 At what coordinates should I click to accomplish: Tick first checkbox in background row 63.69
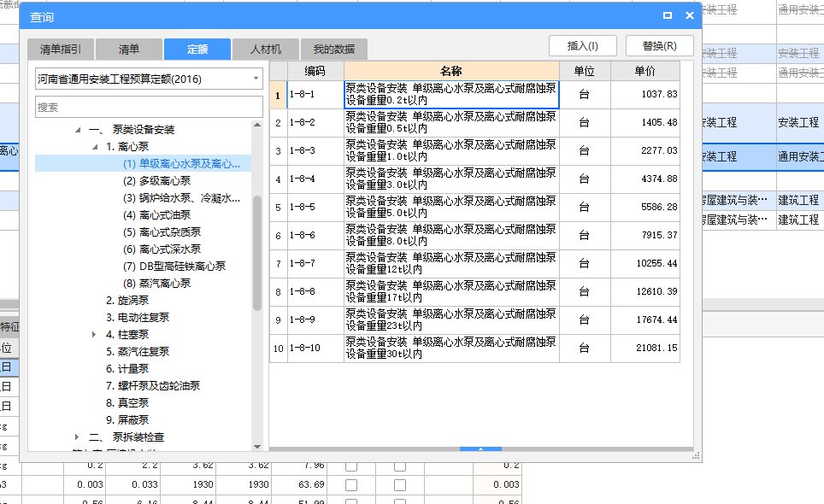tap(351, 484)
